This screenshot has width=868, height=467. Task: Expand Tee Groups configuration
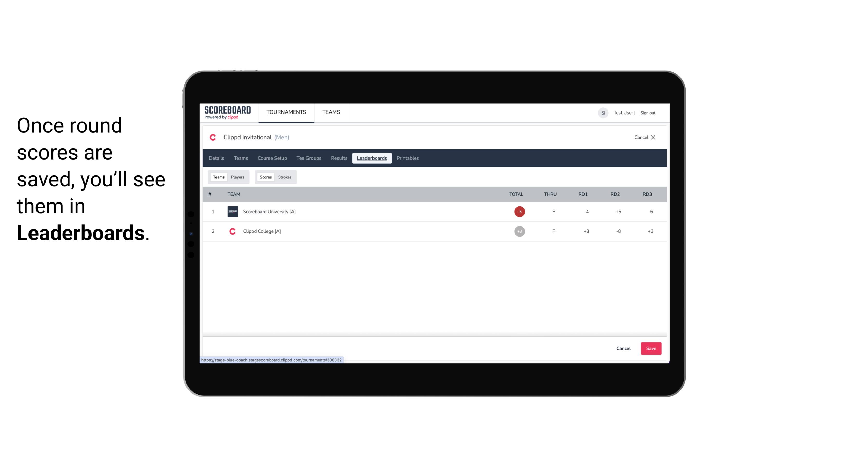pyautogui.click(x=308, y=158)
